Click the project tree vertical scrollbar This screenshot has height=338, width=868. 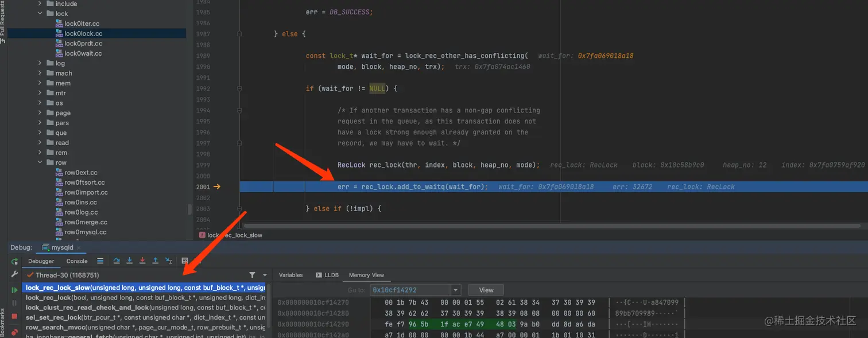click(x=189, y=209)
